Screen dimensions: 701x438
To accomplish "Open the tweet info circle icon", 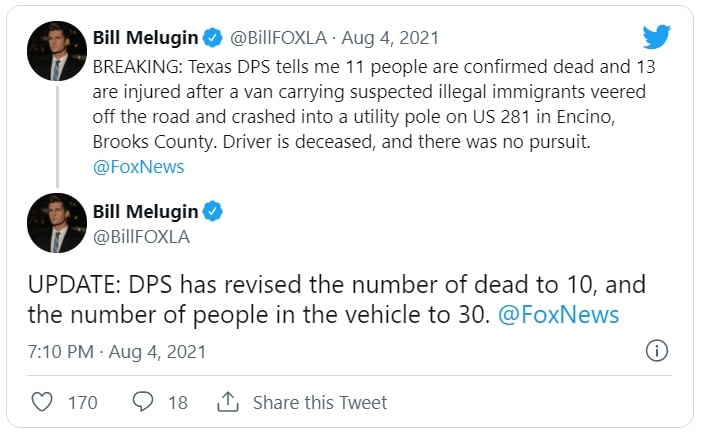I will tap(656, 351).
